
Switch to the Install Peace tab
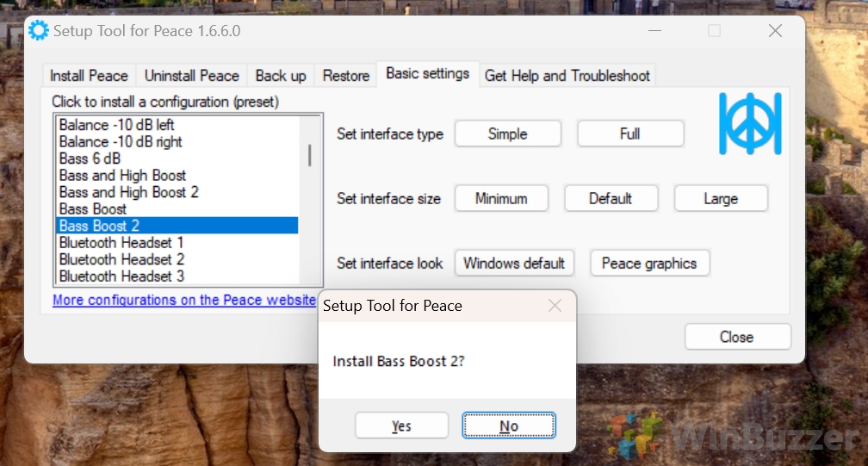(x=89, y=76)
